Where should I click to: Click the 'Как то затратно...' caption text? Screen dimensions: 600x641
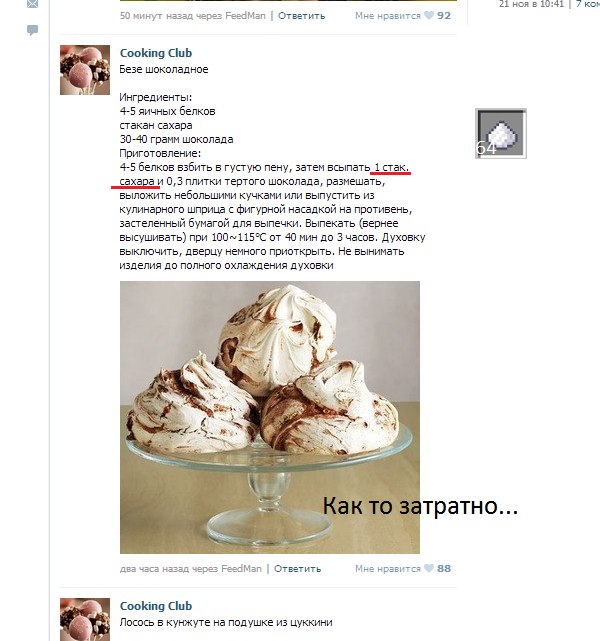pos(420,506)
